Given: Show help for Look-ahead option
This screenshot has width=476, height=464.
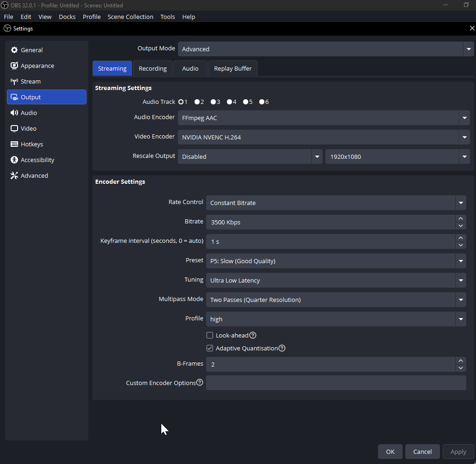Looking at the screenshot, I should coord(253,335).
